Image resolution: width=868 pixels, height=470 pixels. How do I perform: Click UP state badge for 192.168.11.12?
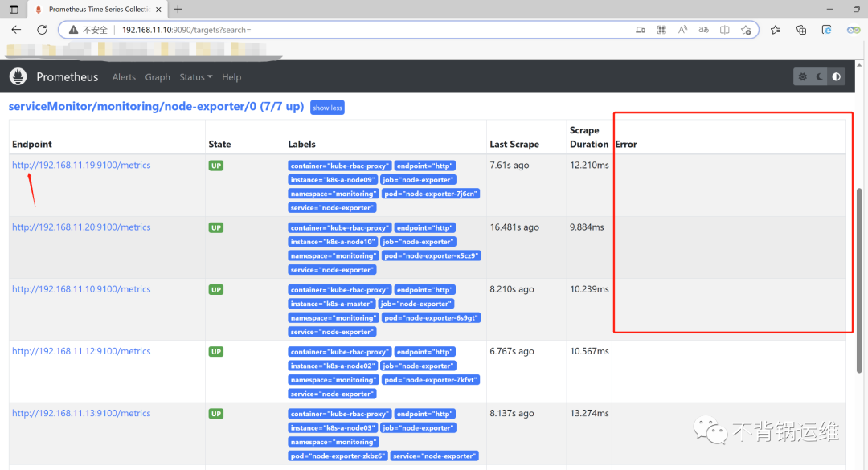[x=216, y=352]
